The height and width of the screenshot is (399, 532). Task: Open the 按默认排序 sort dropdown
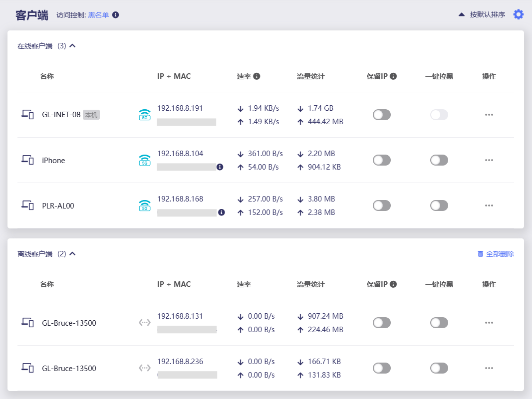[x=487, y=14]
